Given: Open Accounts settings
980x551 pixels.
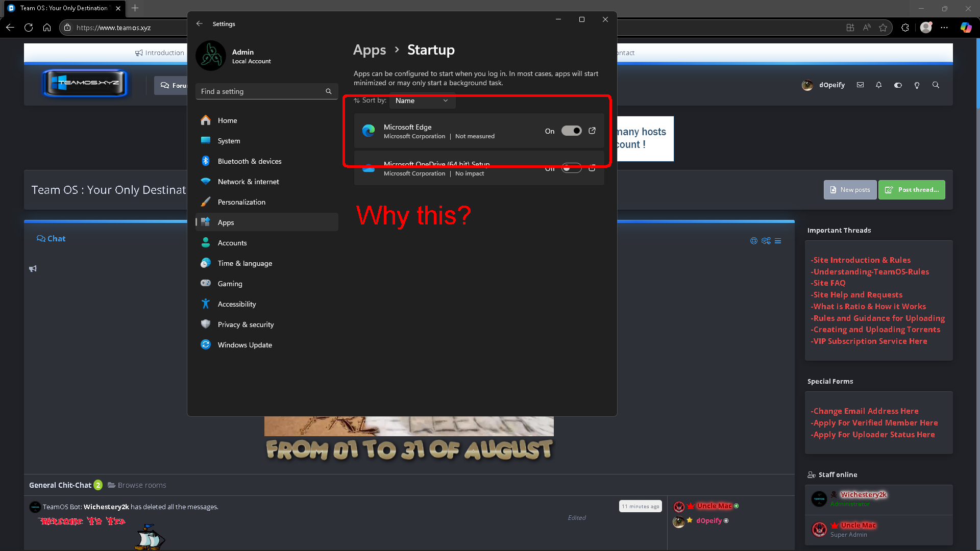Looking at the screenshot, I should point(266,243).
